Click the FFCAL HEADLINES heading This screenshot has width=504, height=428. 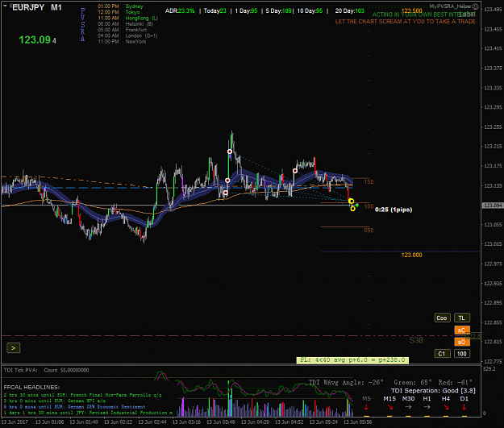[x=31, y=387]
